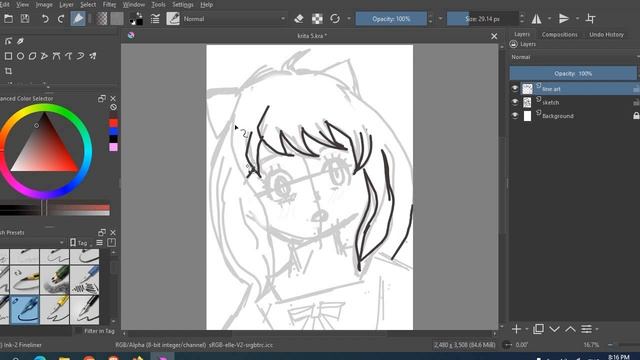Hide the Background layer
This screenshot has height=360, width=640.
click(x=515, y=116)
